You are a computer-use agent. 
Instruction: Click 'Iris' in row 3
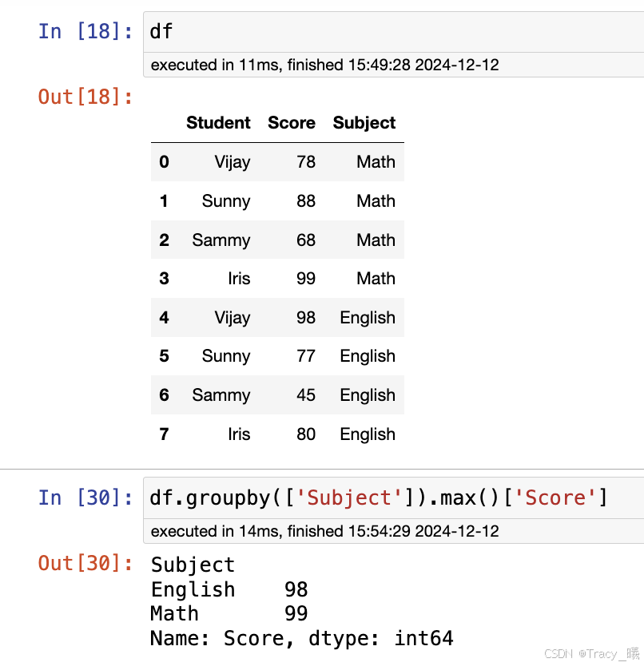(239, 279)
